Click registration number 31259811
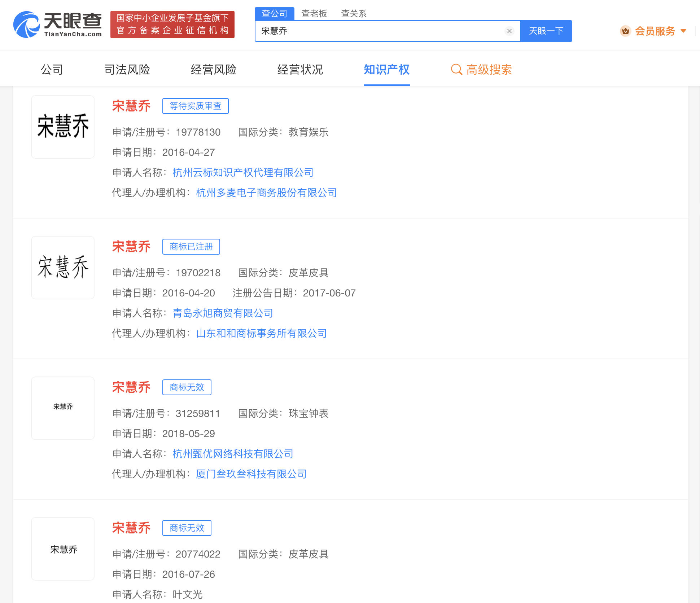 pos(198,413)
